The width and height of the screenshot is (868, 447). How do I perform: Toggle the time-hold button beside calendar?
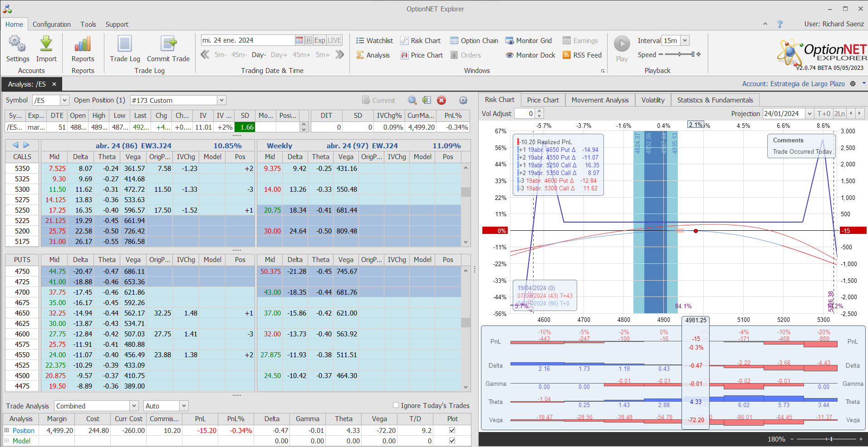click(309, 40)
